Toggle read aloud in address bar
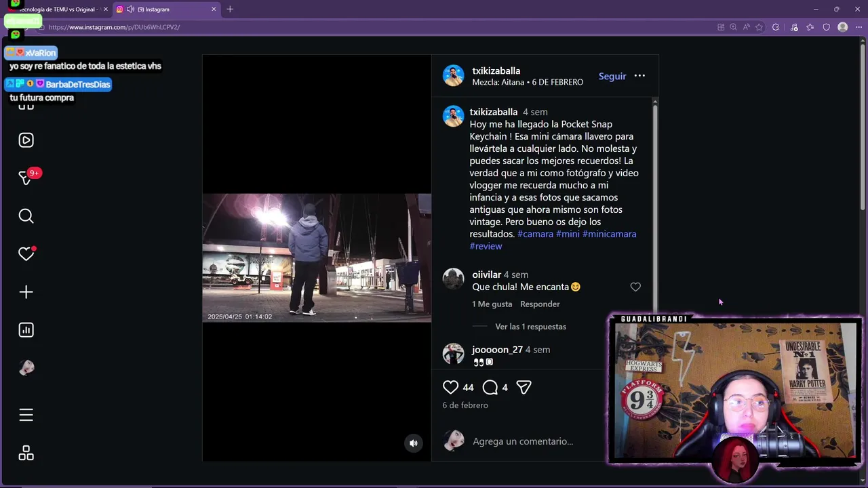868x488 pixels. (x=746, y=27)
